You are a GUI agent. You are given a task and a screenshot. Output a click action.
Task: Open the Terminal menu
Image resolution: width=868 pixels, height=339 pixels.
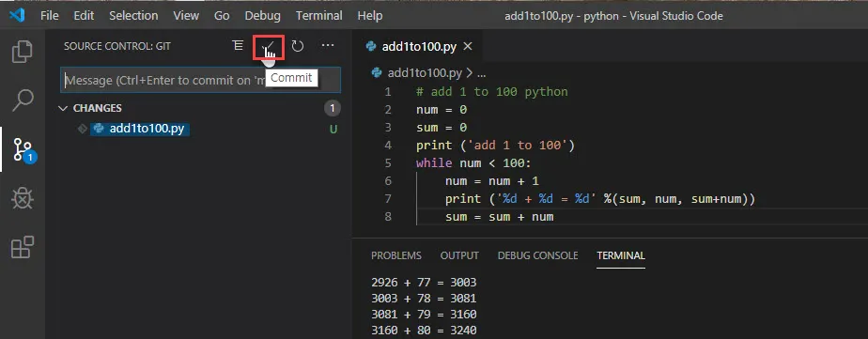pyautogui.click(x=319, y=15)
